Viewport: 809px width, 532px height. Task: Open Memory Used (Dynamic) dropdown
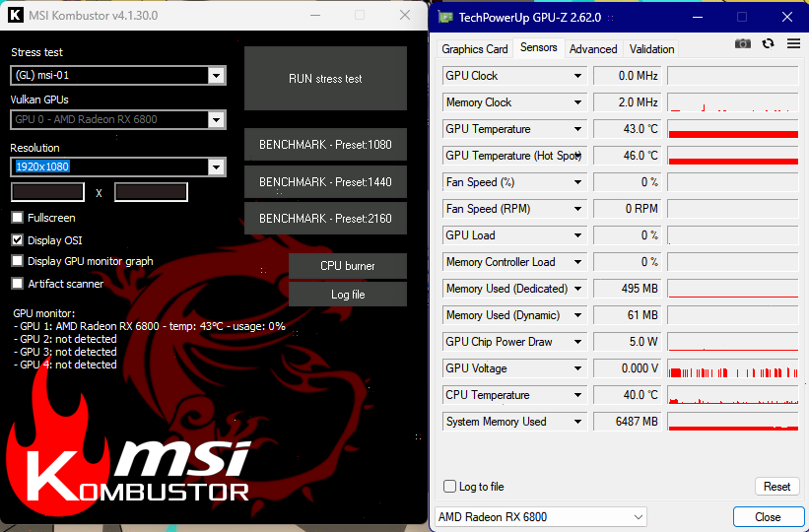[x=577, y=315]
